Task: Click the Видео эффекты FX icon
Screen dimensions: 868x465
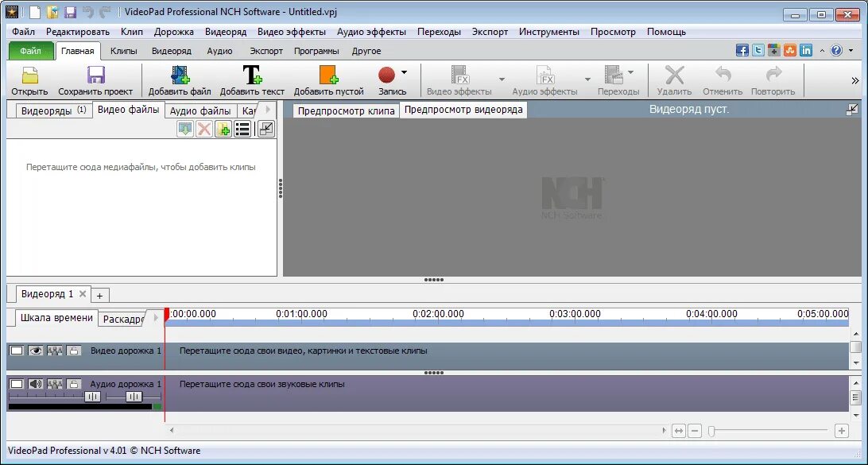Action: point(460,75)
